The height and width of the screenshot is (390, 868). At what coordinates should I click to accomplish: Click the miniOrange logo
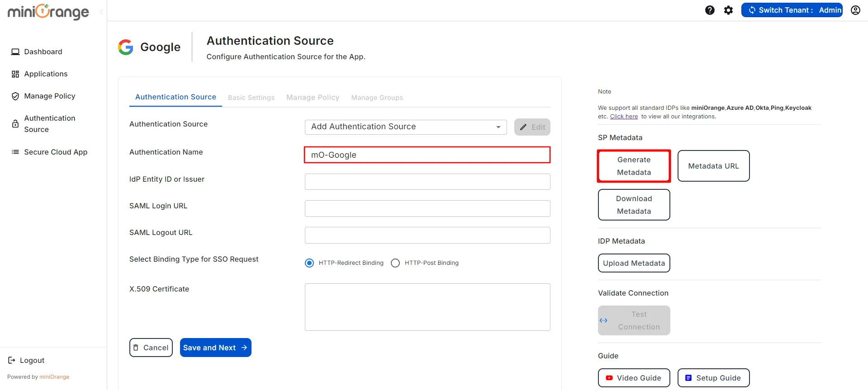tap(48, 12)
